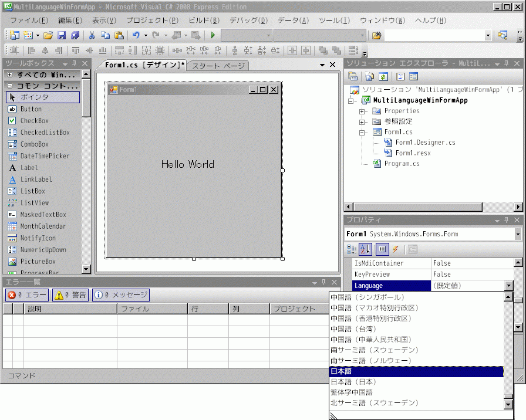
Task: Open the ファイル(F) menu
Action: point(29,21)
